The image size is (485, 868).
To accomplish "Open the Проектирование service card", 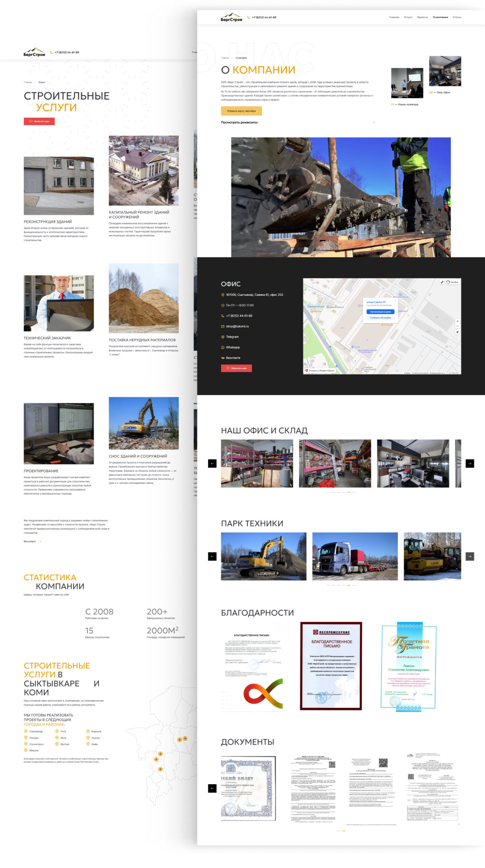I will pyautogui.click(x=59, y=449).
